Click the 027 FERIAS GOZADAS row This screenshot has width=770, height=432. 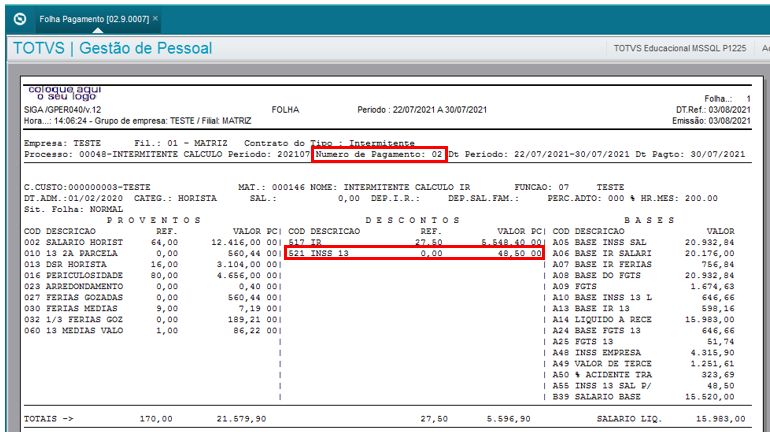click(x=152, y=297)
